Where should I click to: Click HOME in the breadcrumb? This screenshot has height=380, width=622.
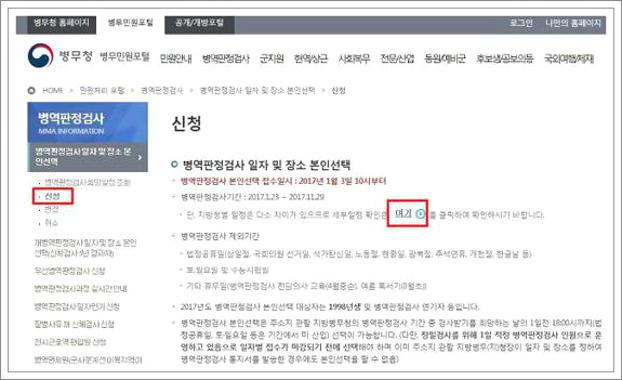pyautogui.click(x=52, y=90)
